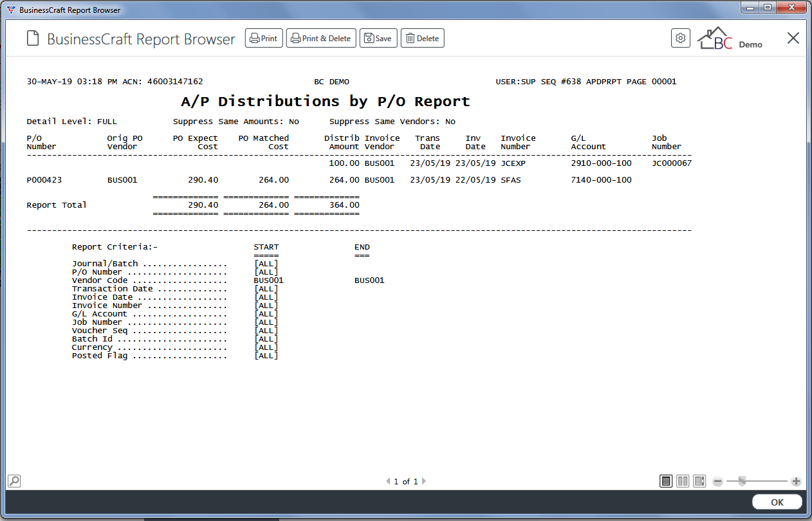
Task: Click the document icon beside the title
Action: [33, 39]
